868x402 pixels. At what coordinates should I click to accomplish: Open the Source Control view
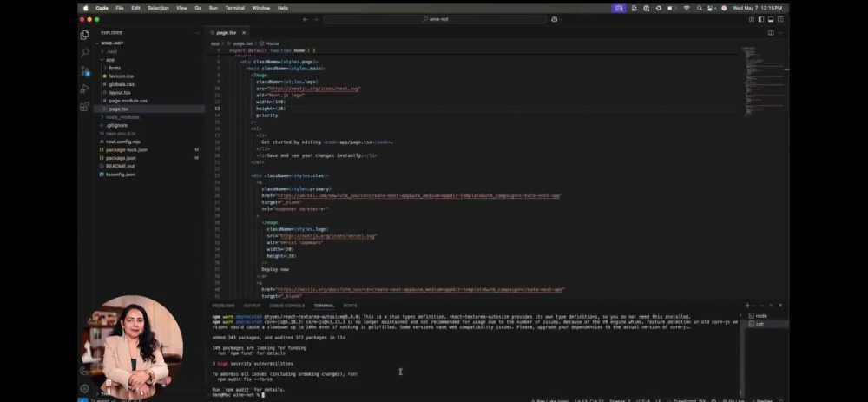pyautogui.click(x=85, y=71)
